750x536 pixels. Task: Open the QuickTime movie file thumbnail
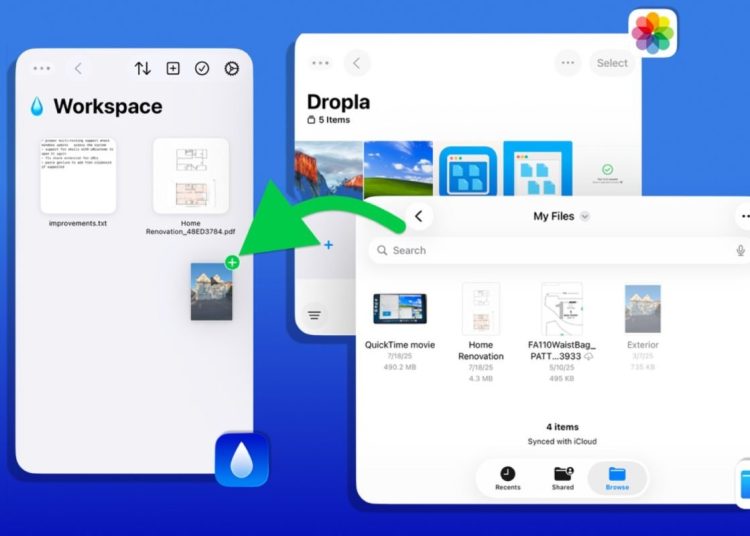[x=399, y=309]
